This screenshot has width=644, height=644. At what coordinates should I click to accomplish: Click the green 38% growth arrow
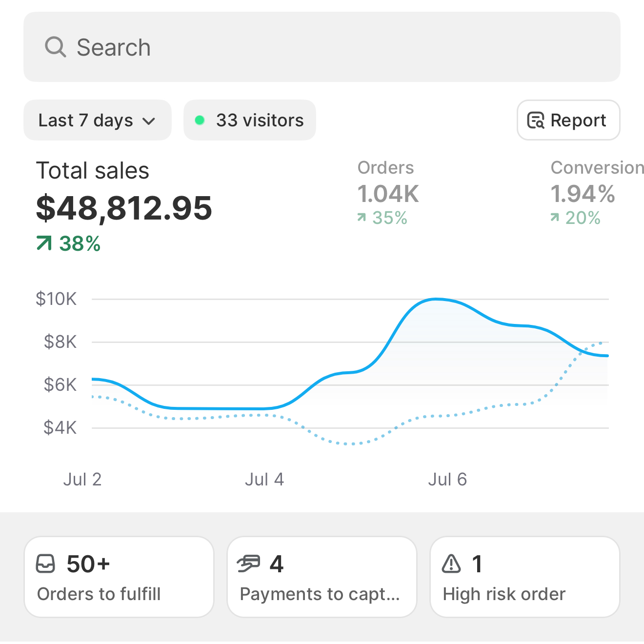(x=44, y=243)
